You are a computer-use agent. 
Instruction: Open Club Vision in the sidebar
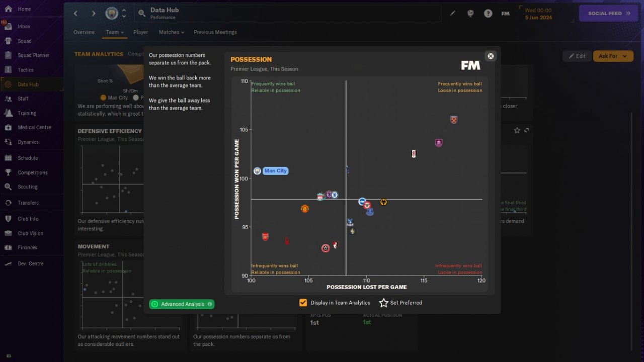(31, 233)
